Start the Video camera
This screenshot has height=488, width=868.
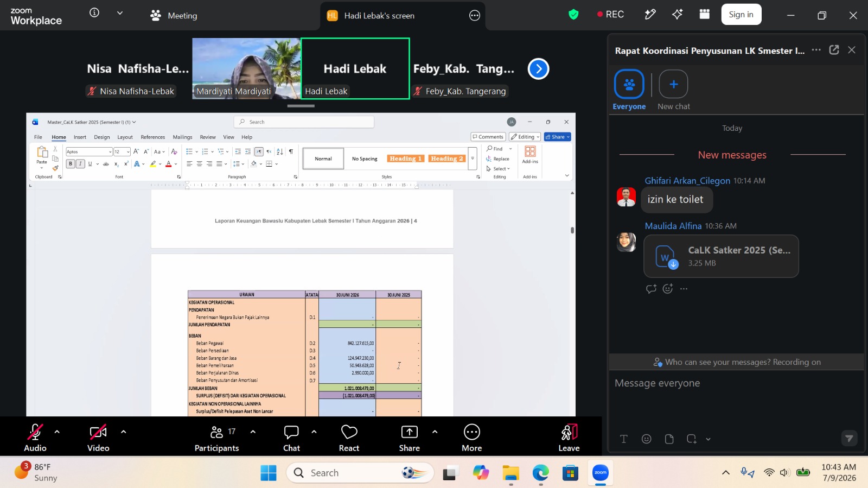click(x=98, y=438)
